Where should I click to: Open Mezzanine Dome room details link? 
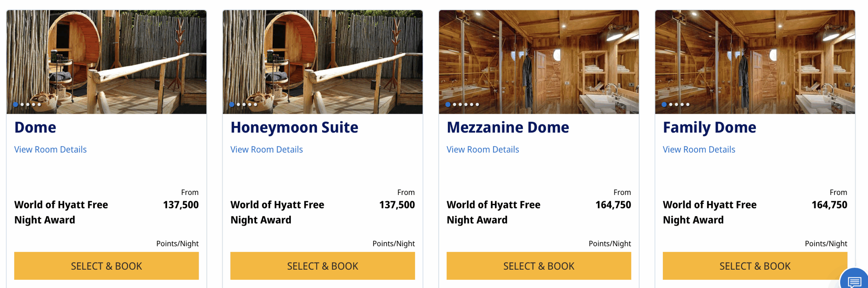tap(482, 149)
